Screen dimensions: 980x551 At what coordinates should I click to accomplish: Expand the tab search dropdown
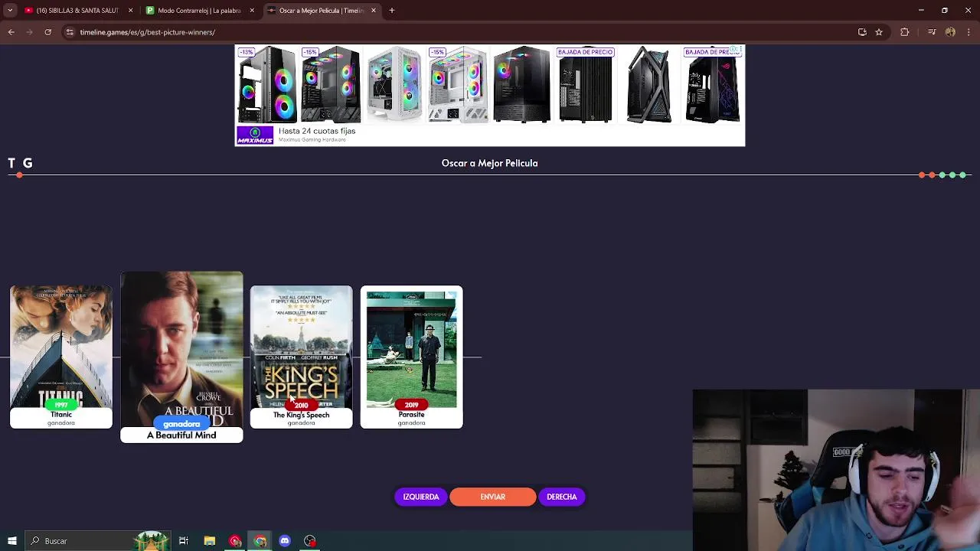click(10, 11)
